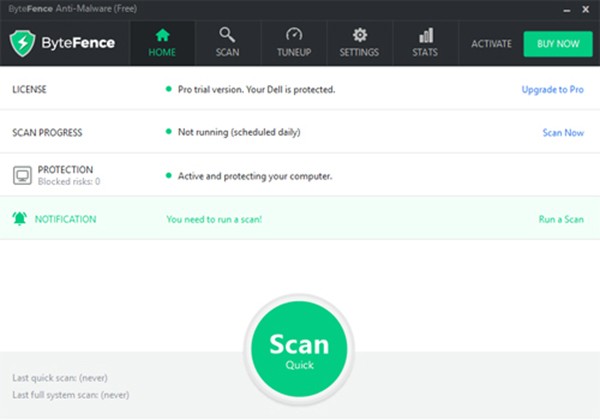Click the ByteFence shield logo
This screenshot has width=600, height=420.
[25, 44]
